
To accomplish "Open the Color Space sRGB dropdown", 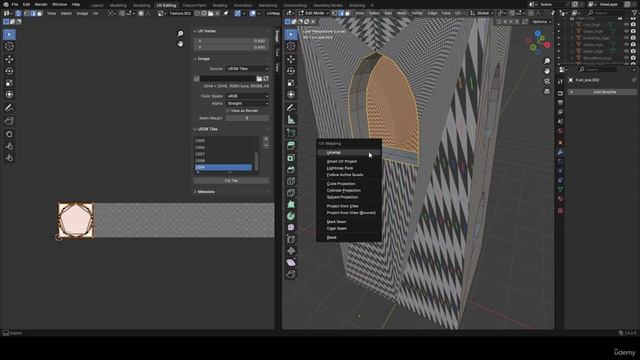I will click(247, 96).
